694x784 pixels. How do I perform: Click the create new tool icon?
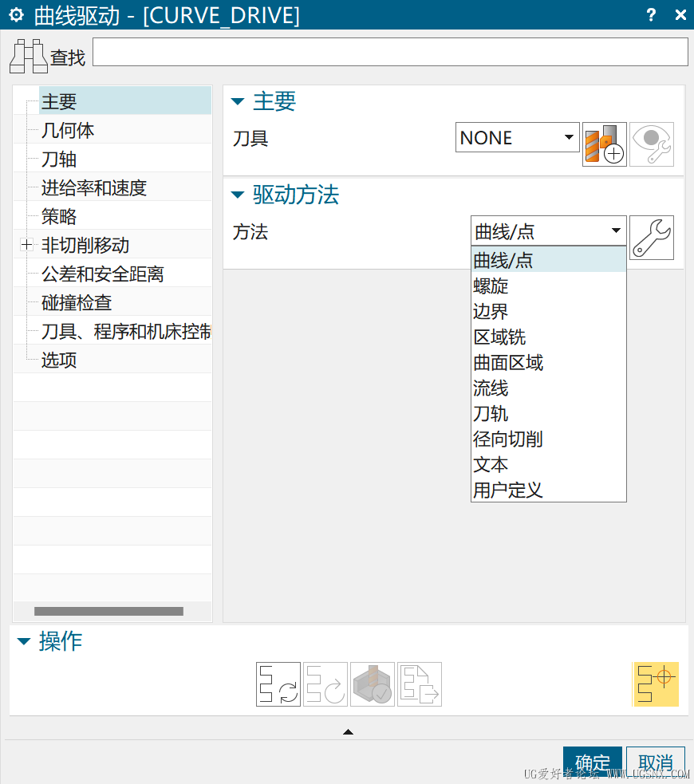[x=604, y=144]
